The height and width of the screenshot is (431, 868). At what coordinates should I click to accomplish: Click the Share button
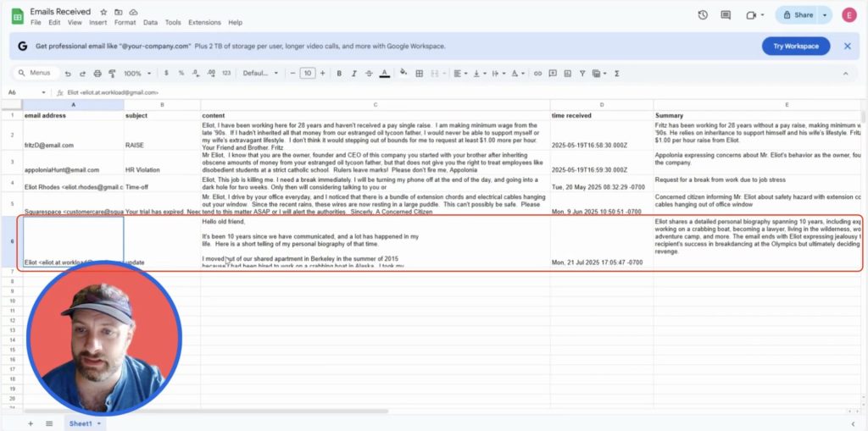[798, 15]
